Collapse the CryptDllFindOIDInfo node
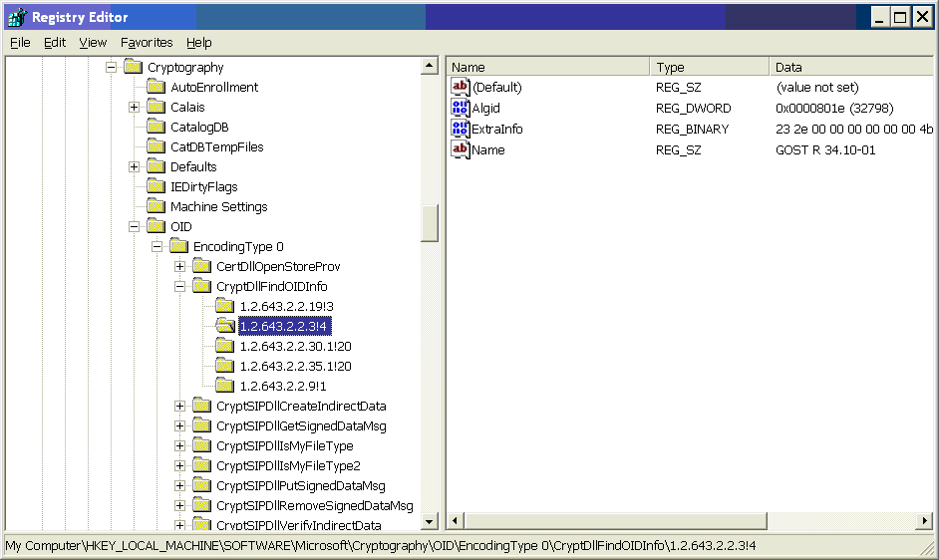The width and height of the screenshot is (939, 560). pyautogui.click(x=179, y=286)
